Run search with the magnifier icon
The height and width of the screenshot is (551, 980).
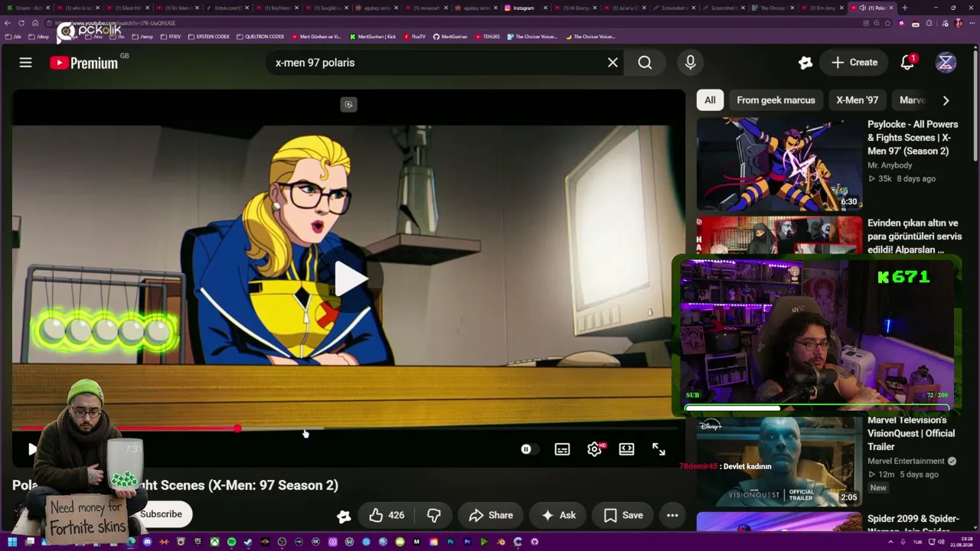coord(645,63)
